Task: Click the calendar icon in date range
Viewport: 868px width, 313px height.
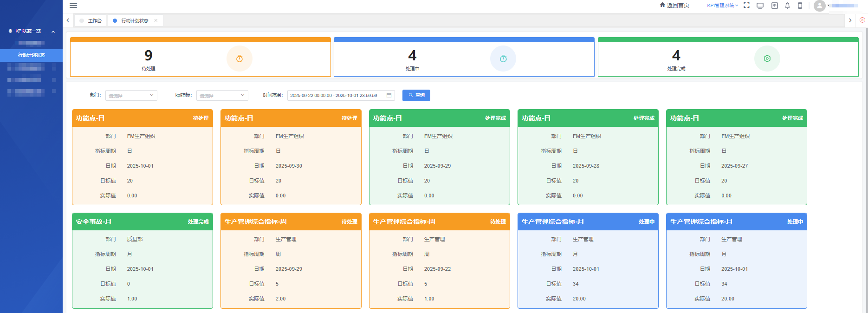Action: [x=389, y=95]
